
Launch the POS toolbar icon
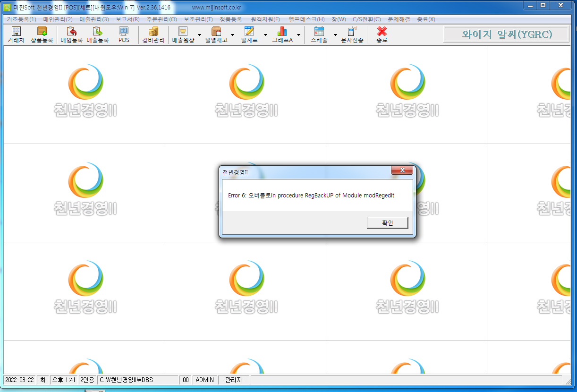(x=124, y=35)
